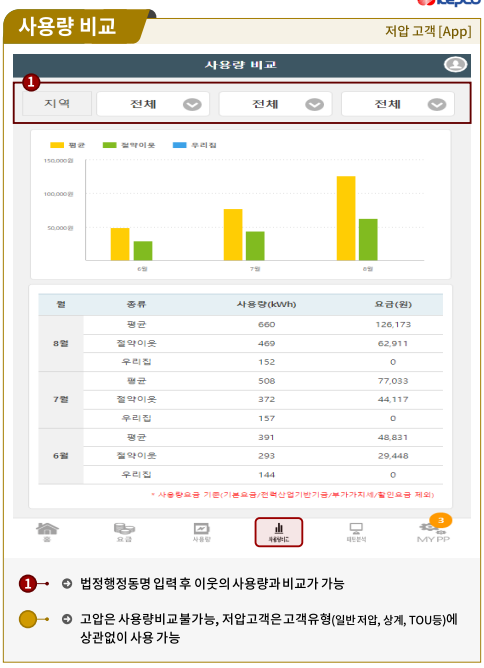Open the 패턴분석 monitor tab icon

[x=356, y=532]
